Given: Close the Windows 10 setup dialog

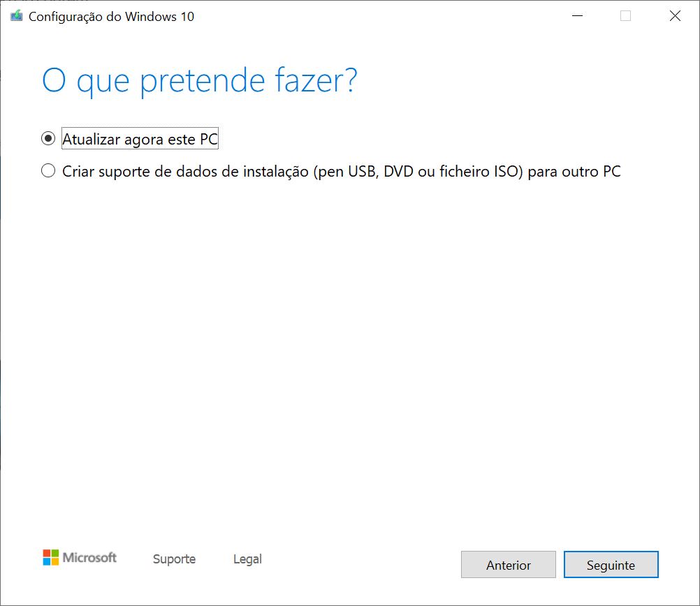Looking at the screenshot, I should (x=675, y=16).
